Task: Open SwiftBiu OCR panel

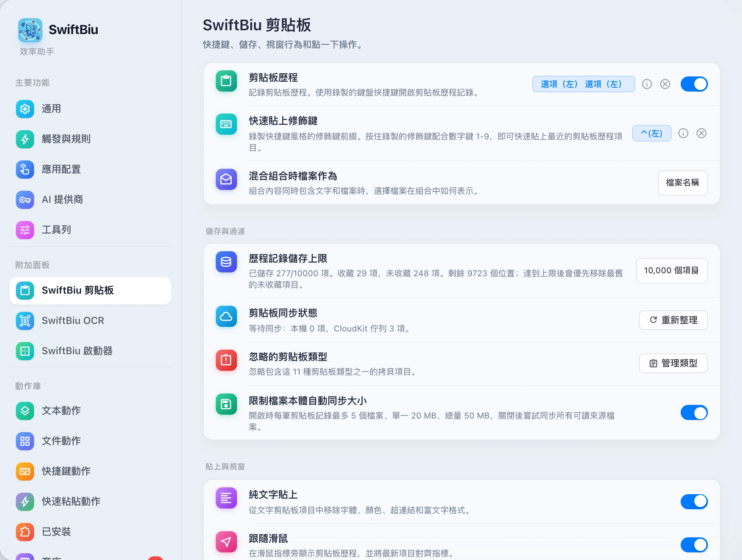Action: click(x=90, y=321)
